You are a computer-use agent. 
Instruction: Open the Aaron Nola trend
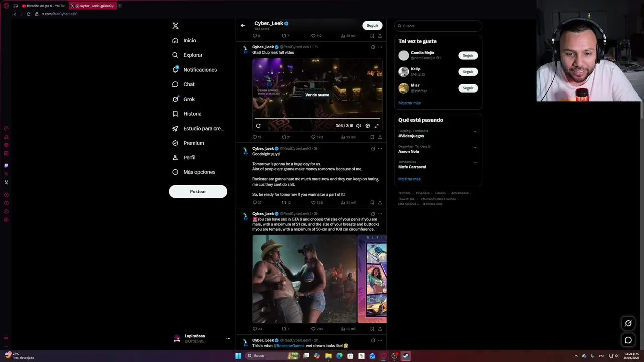(409, 151)
